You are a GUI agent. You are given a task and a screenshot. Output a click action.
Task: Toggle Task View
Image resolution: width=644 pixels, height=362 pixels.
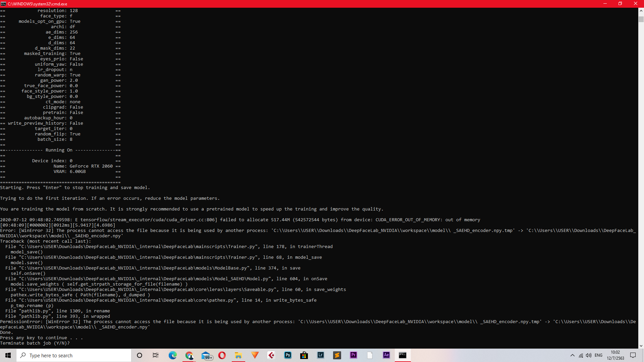coord(155,355)
